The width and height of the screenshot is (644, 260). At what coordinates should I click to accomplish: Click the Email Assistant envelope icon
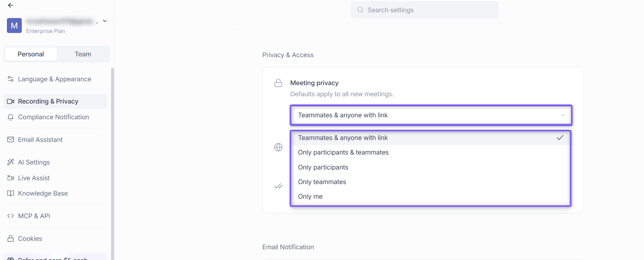tap(11, 140)
